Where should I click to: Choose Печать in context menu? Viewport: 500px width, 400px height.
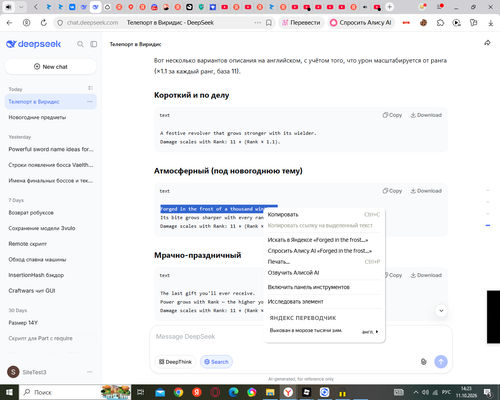pyautogui.click(x=324, y=262)
